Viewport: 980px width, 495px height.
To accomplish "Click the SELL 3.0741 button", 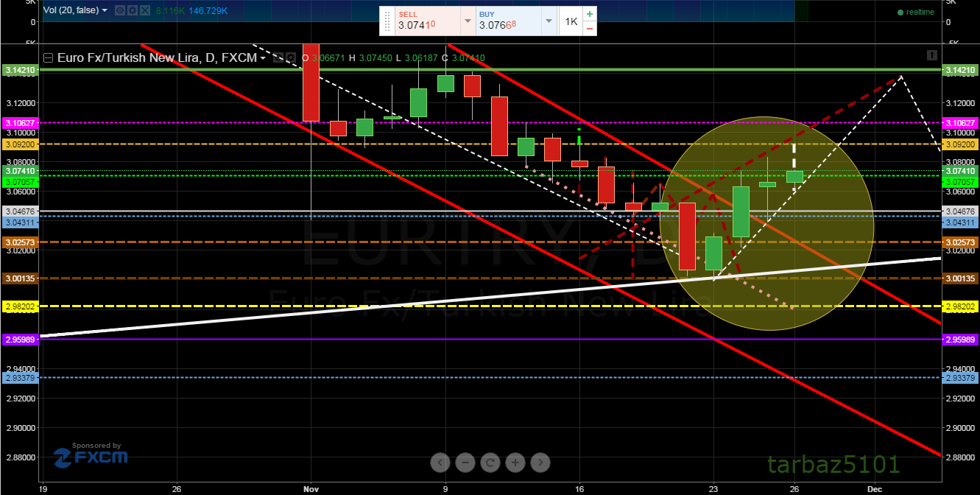I will click(426, 21).
